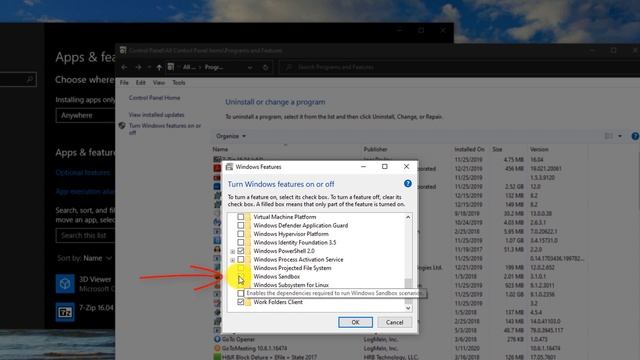Sort programs by Installed On column
This screenshot has width=640, height=360.
(x=469, y=149)
